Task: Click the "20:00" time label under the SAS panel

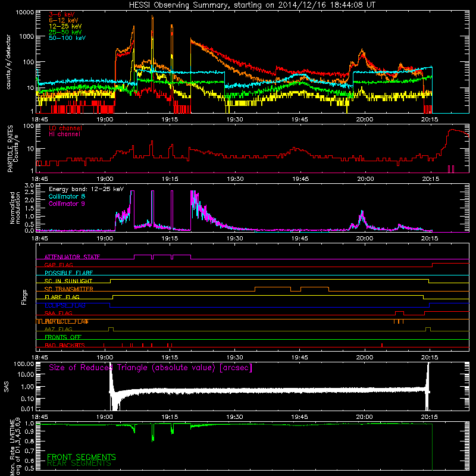Action: pos(364,417)
